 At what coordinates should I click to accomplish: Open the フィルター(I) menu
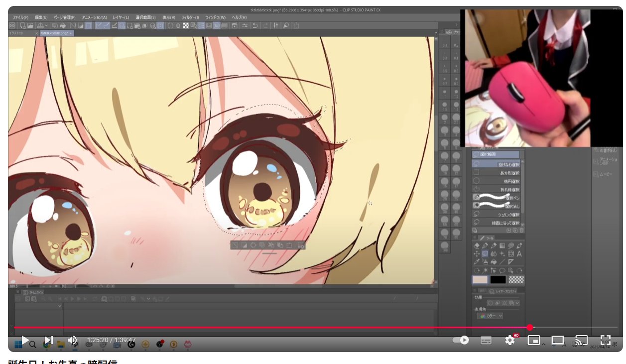click(190, 17)
